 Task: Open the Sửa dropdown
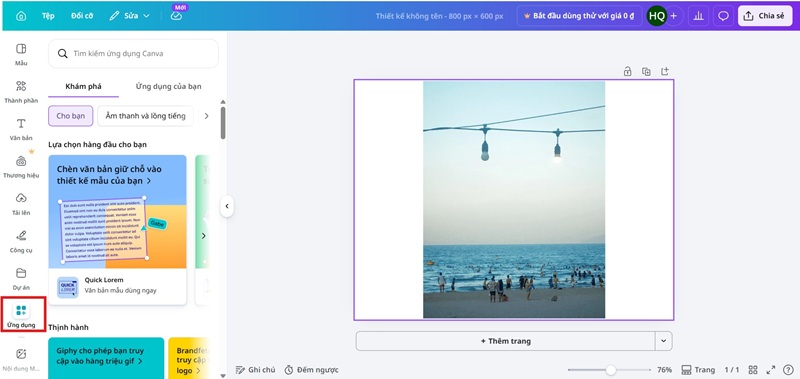130,16
